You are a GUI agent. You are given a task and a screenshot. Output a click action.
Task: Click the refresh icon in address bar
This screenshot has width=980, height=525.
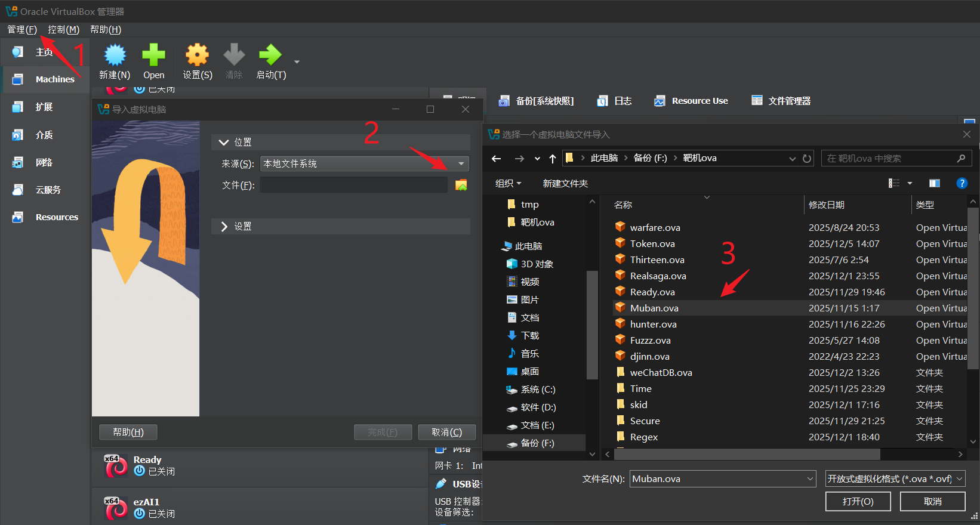tap(807, 159)
